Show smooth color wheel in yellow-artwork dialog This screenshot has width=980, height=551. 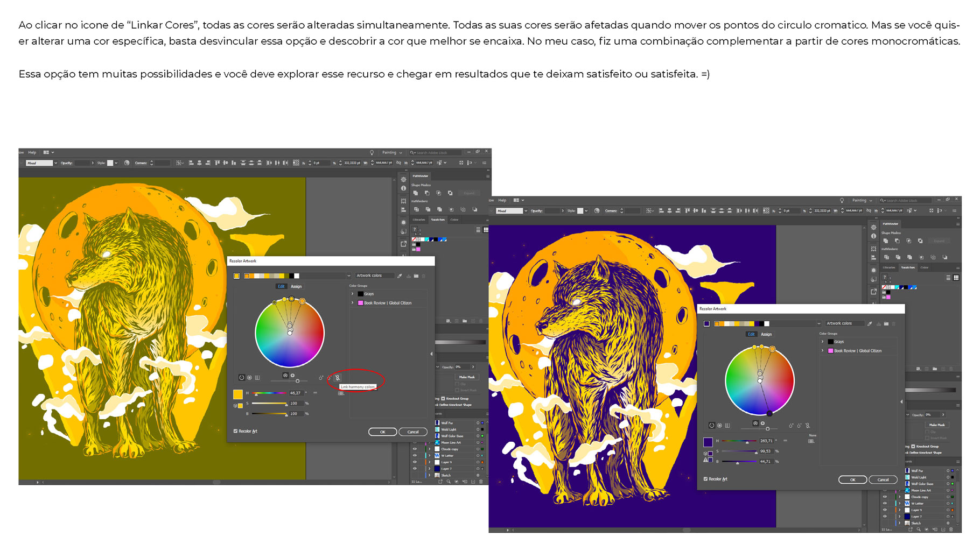coord(242,377)
